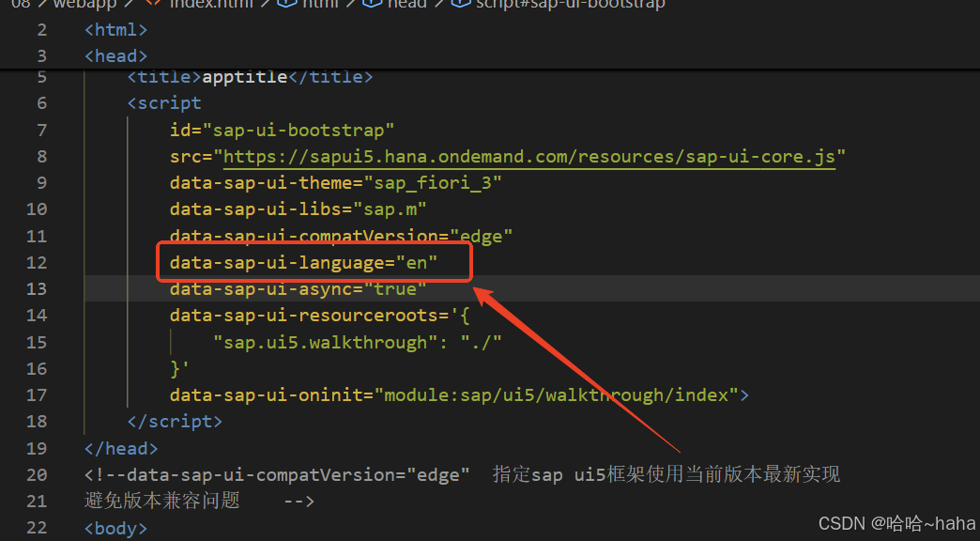
Task: Click the data-sap-ui-async="true" attribute
Action: tap(299, 289)
